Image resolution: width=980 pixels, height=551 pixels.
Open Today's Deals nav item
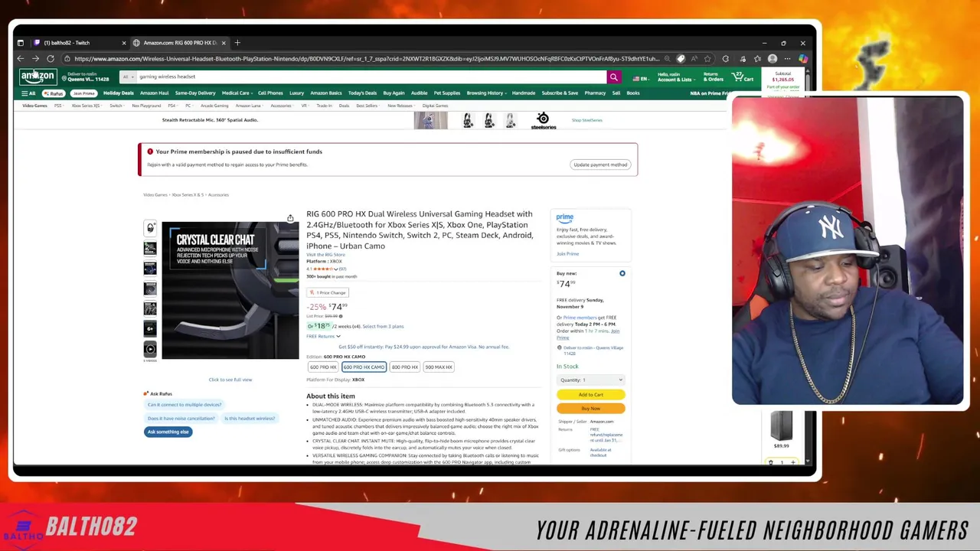(x=362, y=93)
